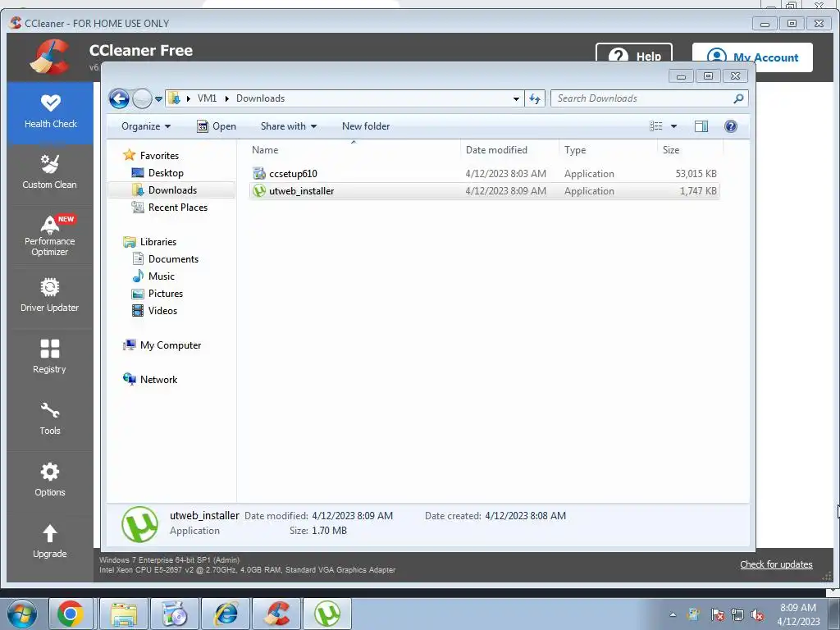Select Libraries in the navigation pane
This screenshot has width=840, height=630.
coord(158,242)
